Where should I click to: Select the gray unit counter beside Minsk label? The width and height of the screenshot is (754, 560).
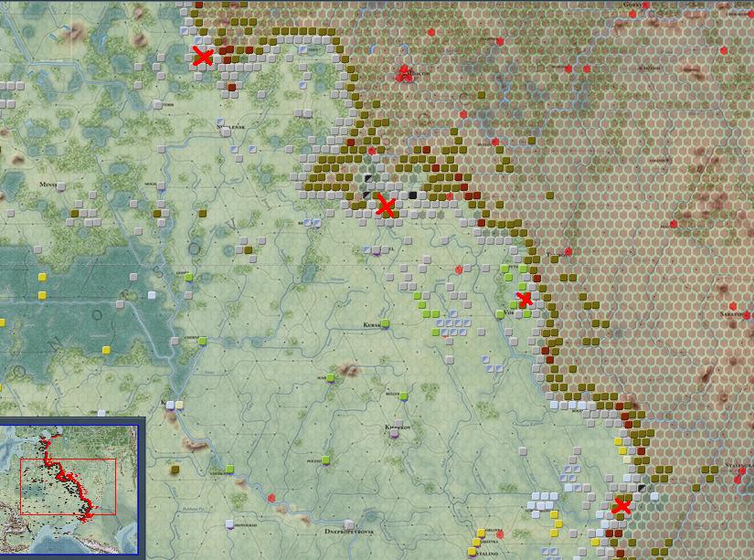pos(61,186)
